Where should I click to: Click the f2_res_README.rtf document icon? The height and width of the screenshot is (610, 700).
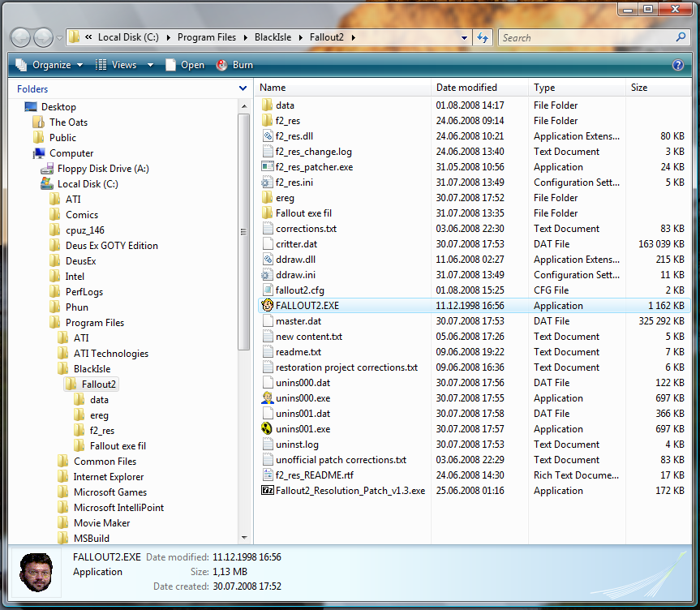click(x=268, y=475)
